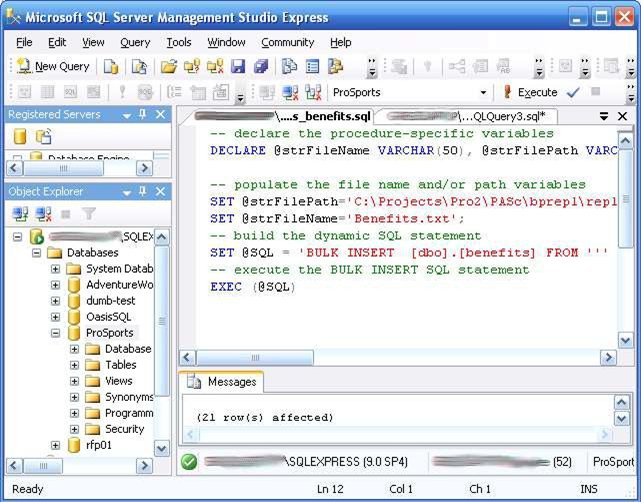Expand the Tables folder node
Screen dimensions: 641x502
tap(74, 365)
